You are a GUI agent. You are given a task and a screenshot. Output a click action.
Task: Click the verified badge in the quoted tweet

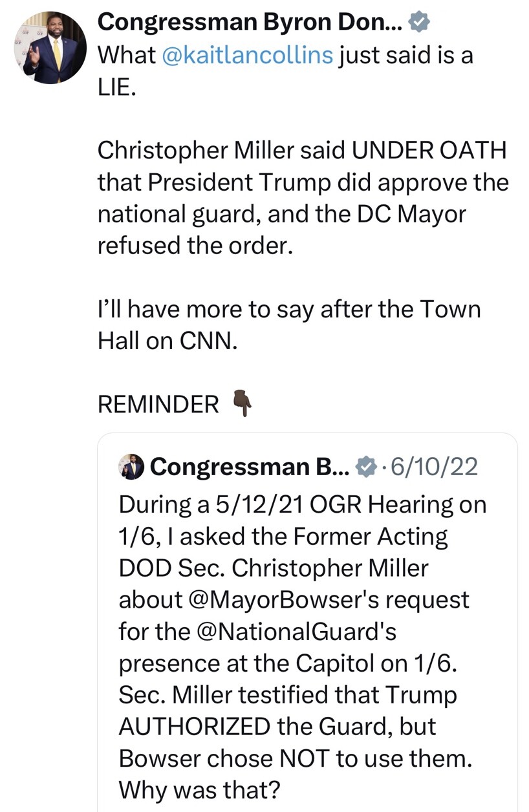(x=367, y=466)
